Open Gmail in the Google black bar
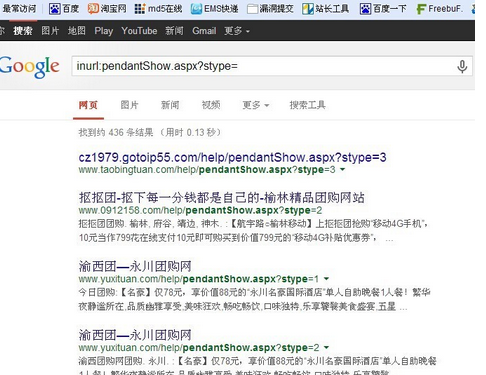The width and height of the screenshot is (486, 375). point(204,31)
